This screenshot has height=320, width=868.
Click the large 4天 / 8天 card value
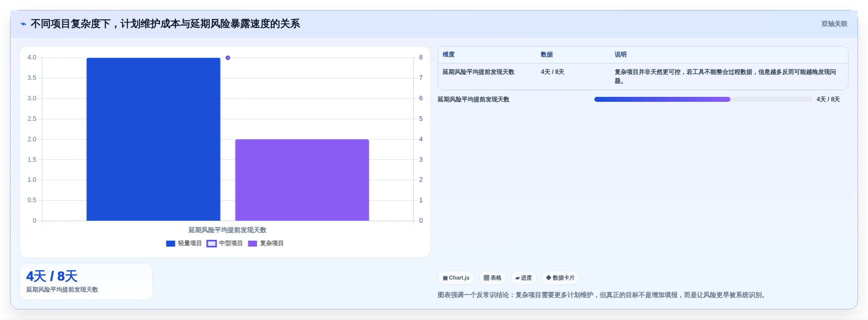[52, 277]
